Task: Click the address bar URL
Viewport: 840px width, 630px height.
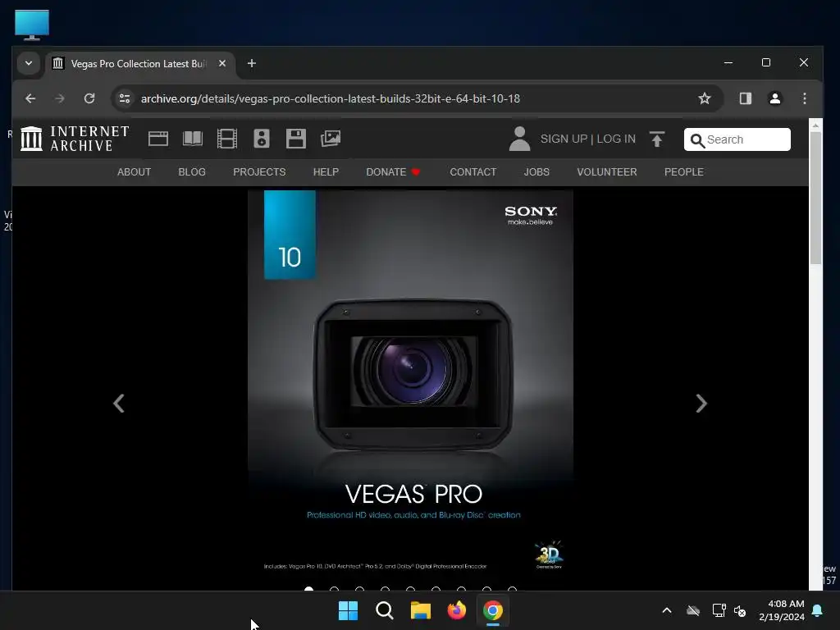Action: 330,98
